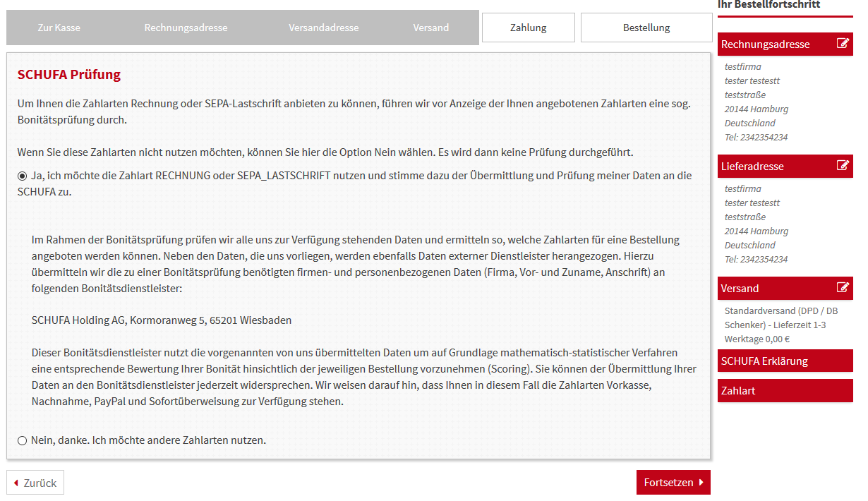Open the Bestellung step tab

[x=646, y=28]
